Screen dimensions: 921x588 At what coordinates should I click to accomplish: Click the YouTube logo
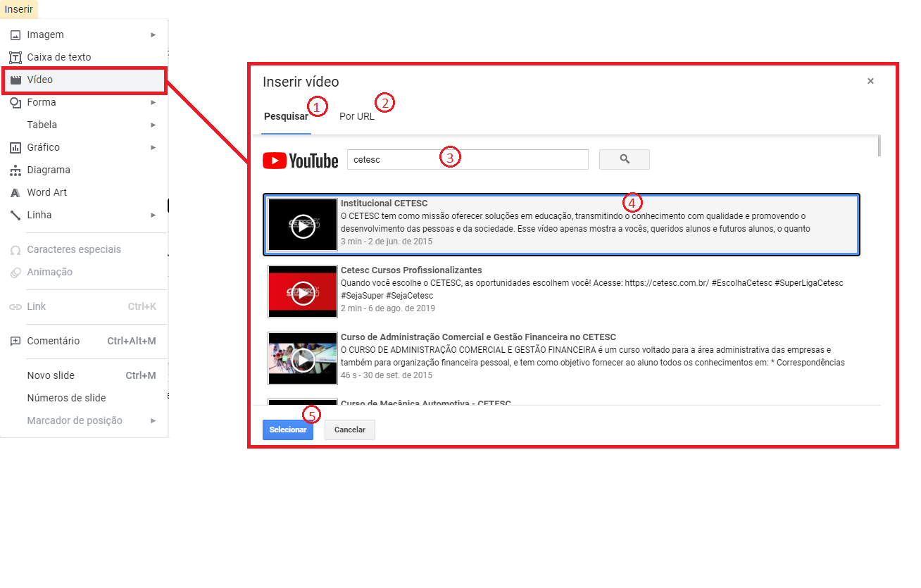pos(301,161)
